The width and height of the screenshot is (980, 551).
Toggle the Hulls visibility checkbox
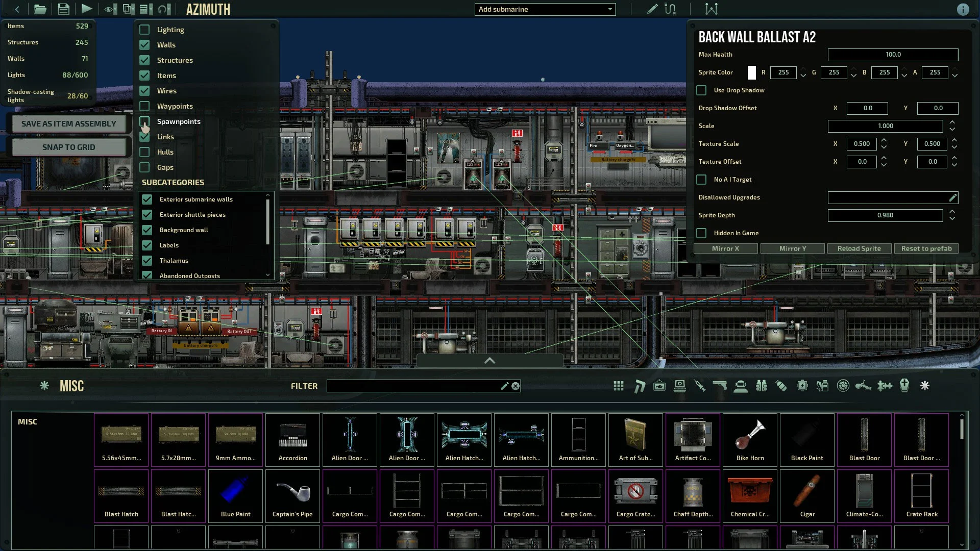pyautogui.click(x=144, y=152)
